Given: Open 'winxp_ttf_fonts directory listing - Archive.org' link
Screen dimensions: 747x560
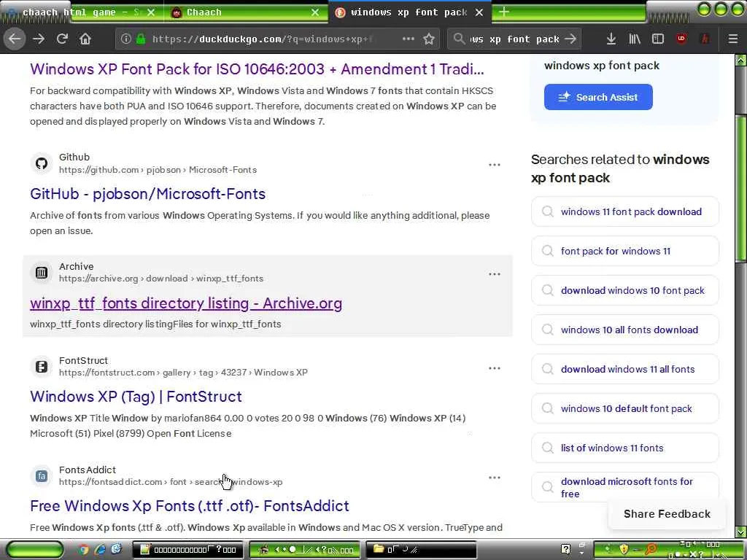Looking at the screenshot, I should [186, 303].
